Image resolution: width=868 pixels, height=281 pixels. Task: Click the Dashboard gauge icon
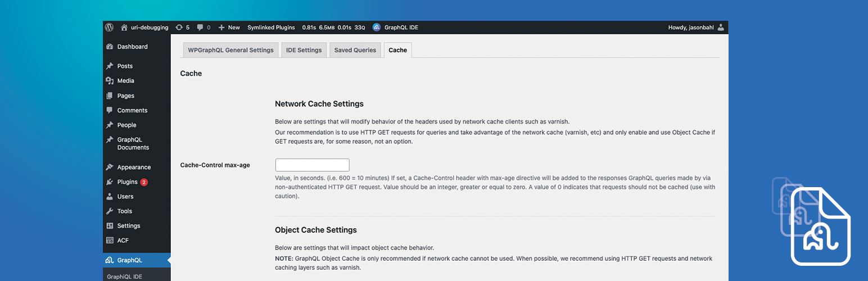pyautogui.click(x=110, y=47)
